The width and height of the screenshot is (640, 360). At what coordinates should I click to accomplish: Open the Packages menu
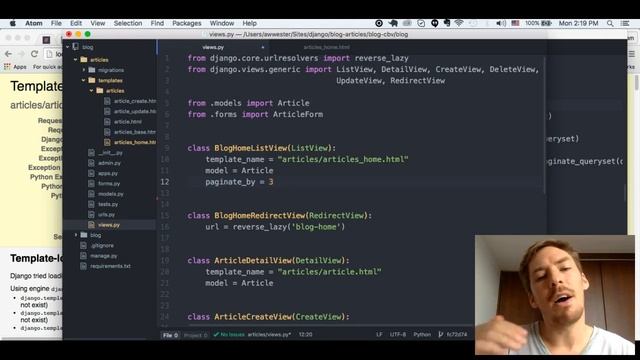coord(187,23)
